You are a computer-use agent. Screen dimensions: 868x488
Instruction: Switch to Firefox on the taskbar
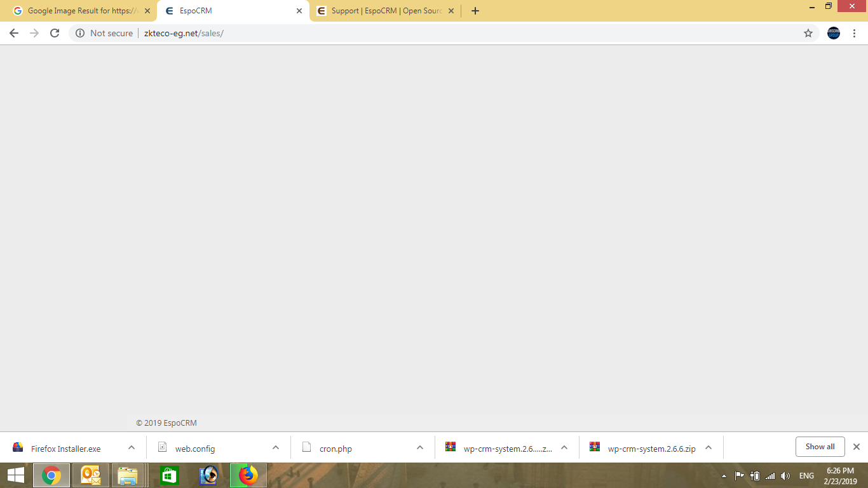click(x=248, y=475)
